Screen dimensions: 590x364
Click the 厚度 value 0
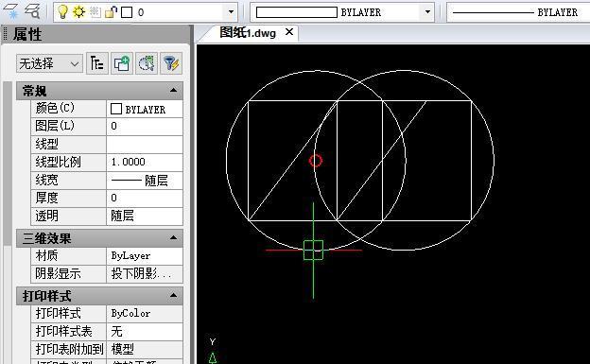click(145, 198)
